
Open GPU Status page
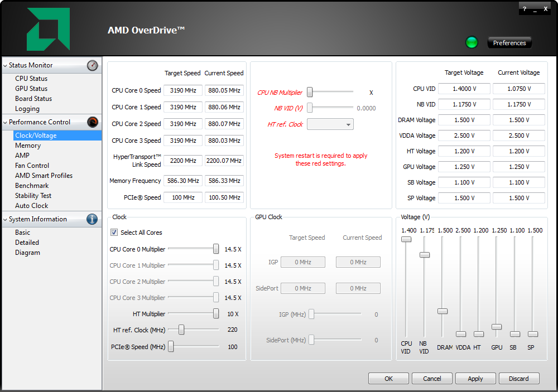point(31,89)
